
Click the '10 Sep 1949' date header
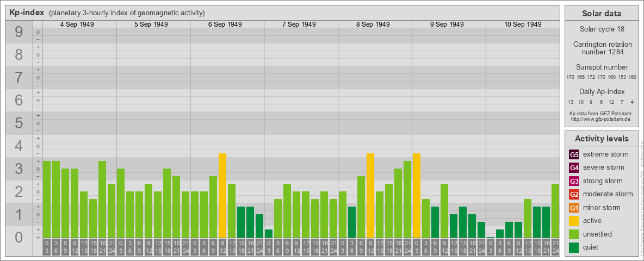point(523,24)
